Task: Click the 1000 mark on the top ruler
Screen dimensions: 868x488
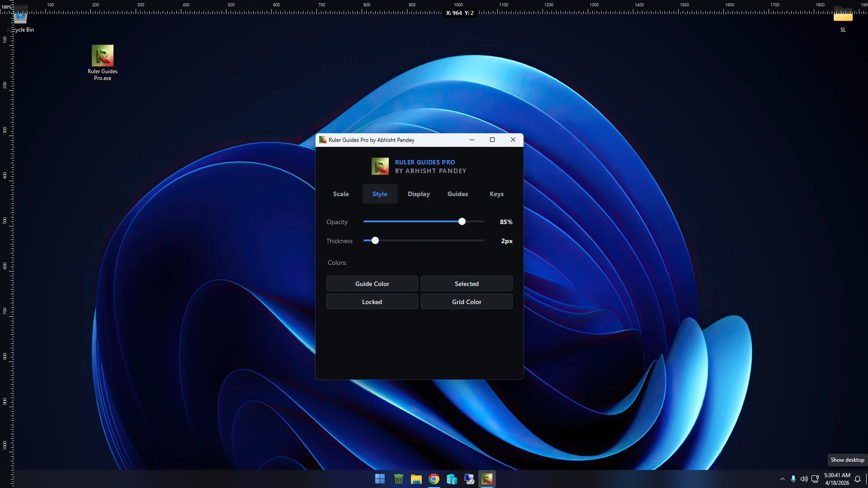Action: click(x=458, y=5)
